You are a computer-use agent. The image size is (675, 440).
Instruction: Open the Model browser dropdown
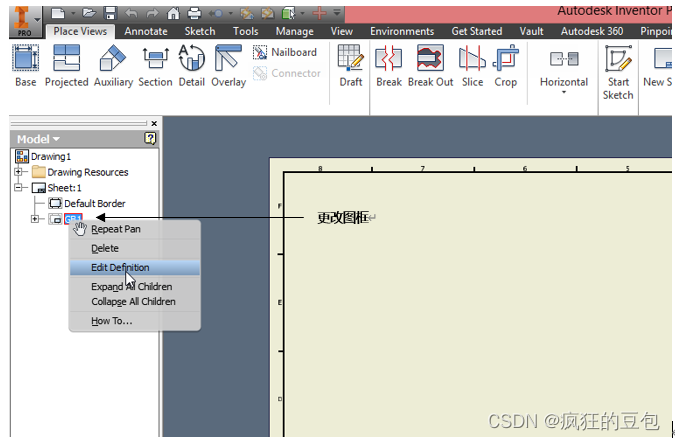point(39,139)
